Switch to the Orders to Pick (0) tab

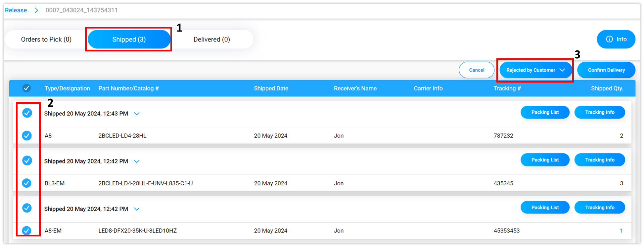coord(46,39)
